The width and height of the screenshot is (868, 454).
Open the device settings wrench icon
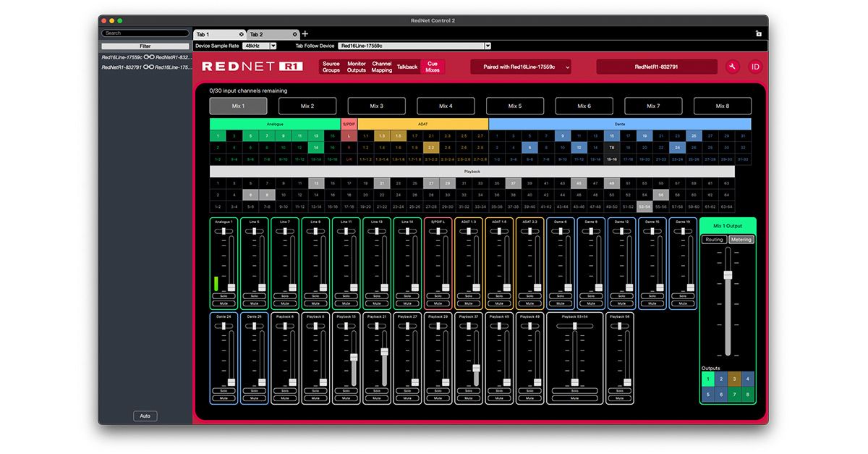(733, 66)
